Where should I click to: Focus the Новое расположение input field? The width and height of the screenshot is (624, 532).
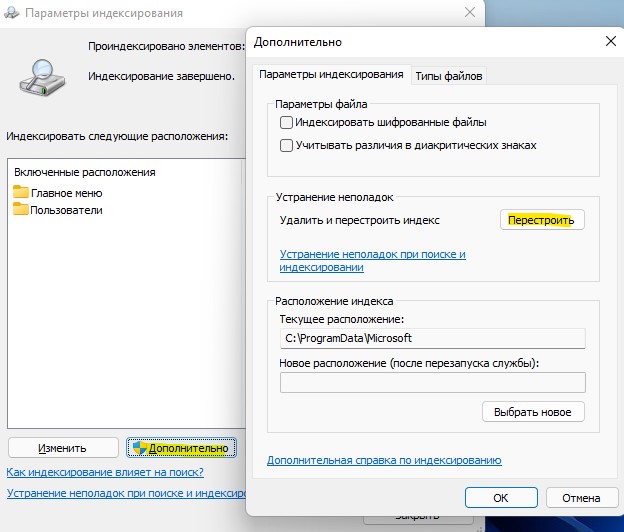(x=433, y=382)
